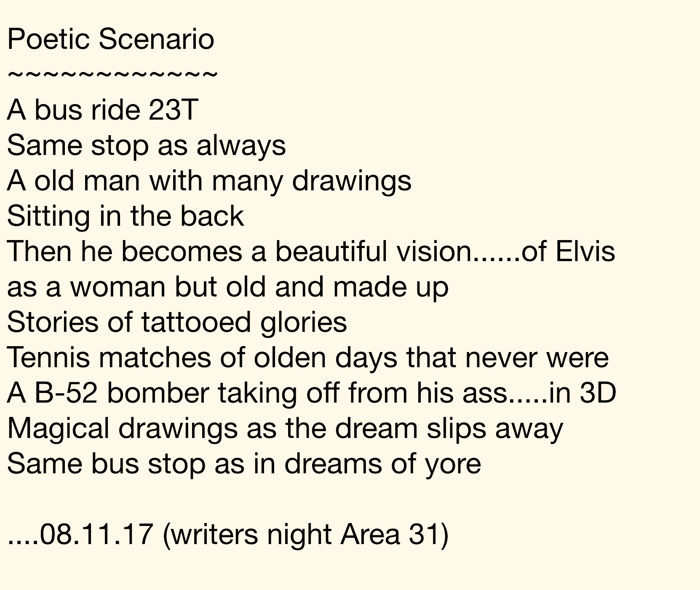Click the line 'as a woman but old and made up'
This screenshot has height=590, width=700.
point(227,287)
